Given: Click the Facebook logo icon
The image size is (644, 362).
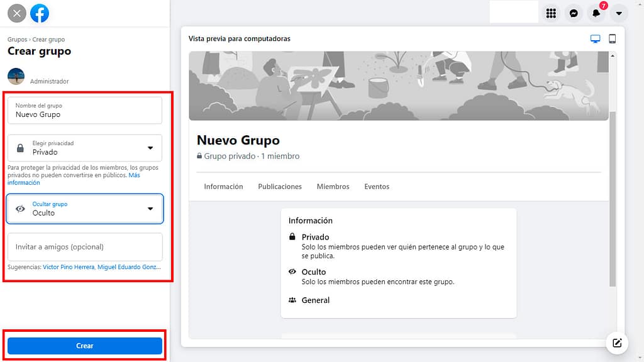Looking at the screenshot, I should 40,13.
